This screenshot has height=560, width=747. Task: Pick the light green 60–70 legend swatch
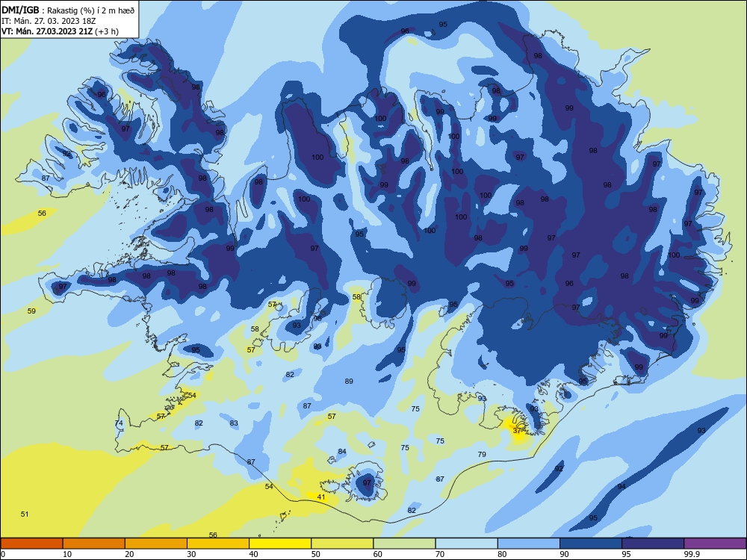[x=404, y=544]
